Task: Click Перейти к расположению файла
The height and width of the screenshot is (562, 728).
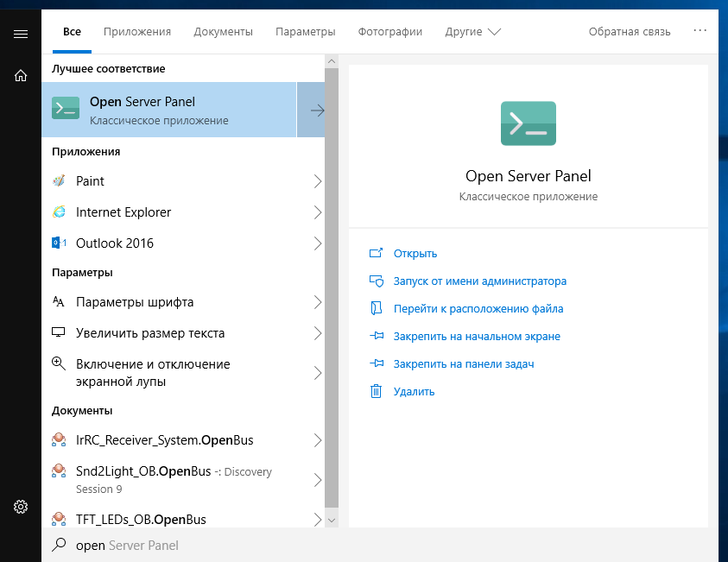Action: click(x=478, y=308)
